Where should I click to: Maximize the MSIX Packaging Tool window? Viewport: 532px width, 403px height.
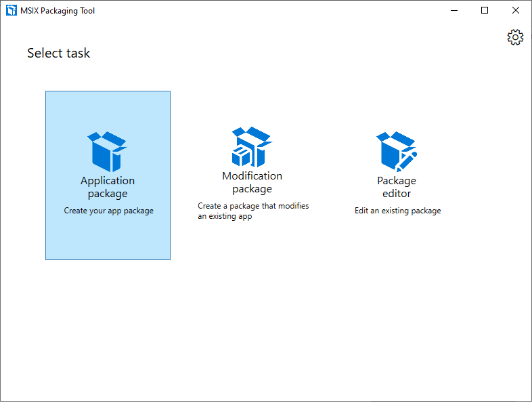pos(485,10)
